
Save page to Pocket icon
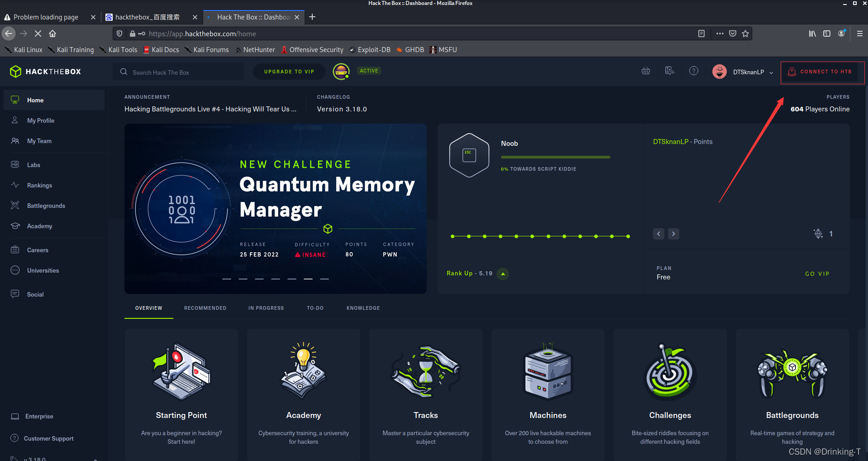733,34
